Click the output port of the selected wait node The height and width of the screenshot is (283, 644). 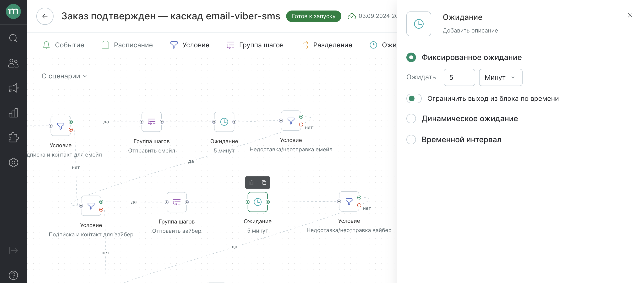[268, 202]
